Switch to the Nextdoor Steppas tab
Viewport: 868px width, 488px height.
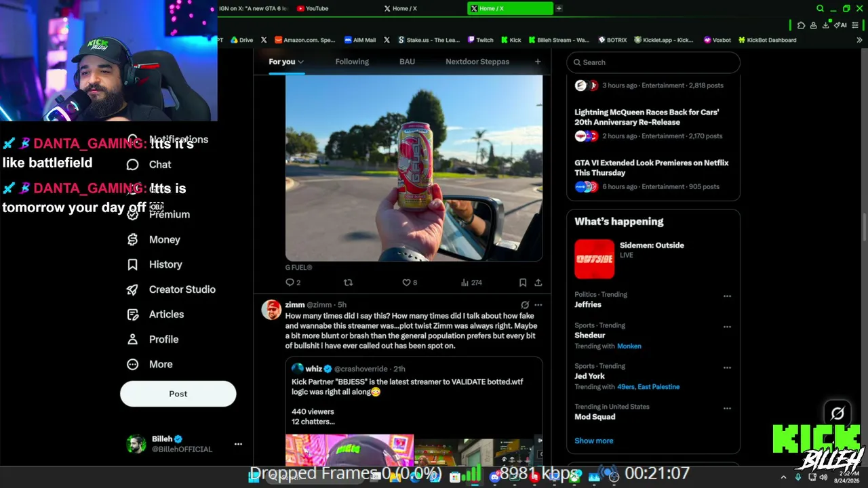tap(477, 62)
